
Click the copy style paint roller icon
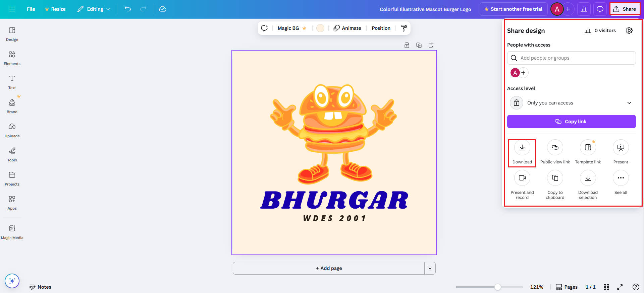pos(404,28)
